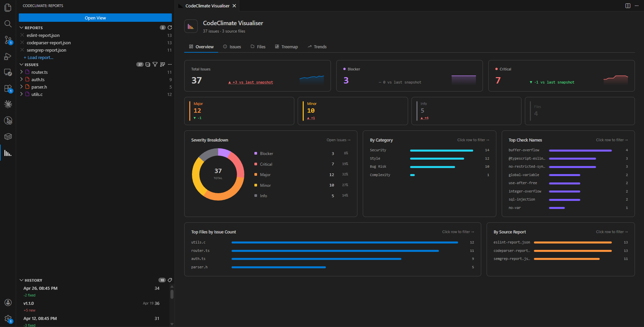Viewport: 644px width, 327px height.
Task: Click the Info count card
Action: (x=466, y=111)
